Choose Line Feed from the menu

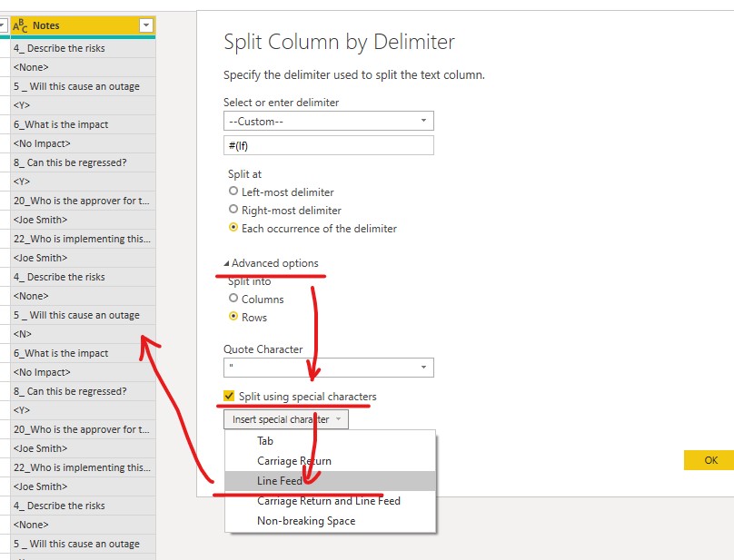[x=330, y=481]
